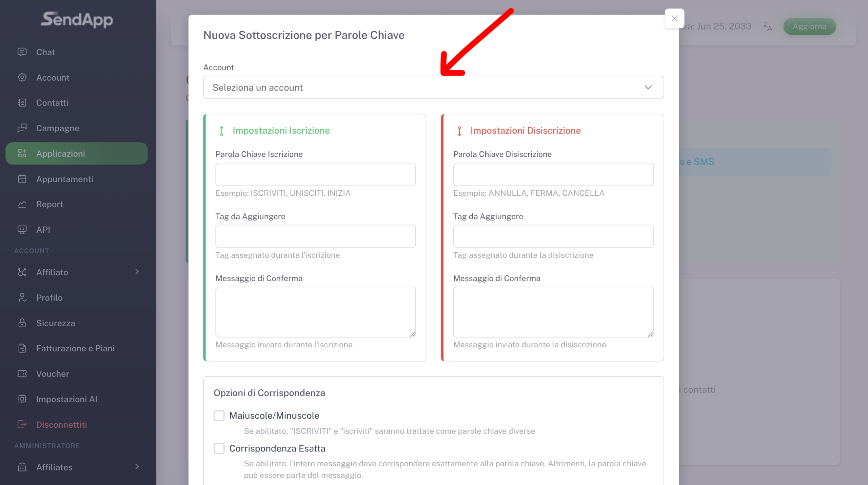
Task: Expand the Affiliato submenu
Action: pos(137,272)
